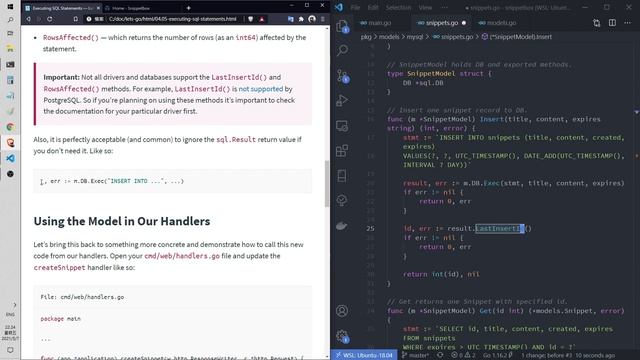Open the browser profile avatar

pos(312,19)
